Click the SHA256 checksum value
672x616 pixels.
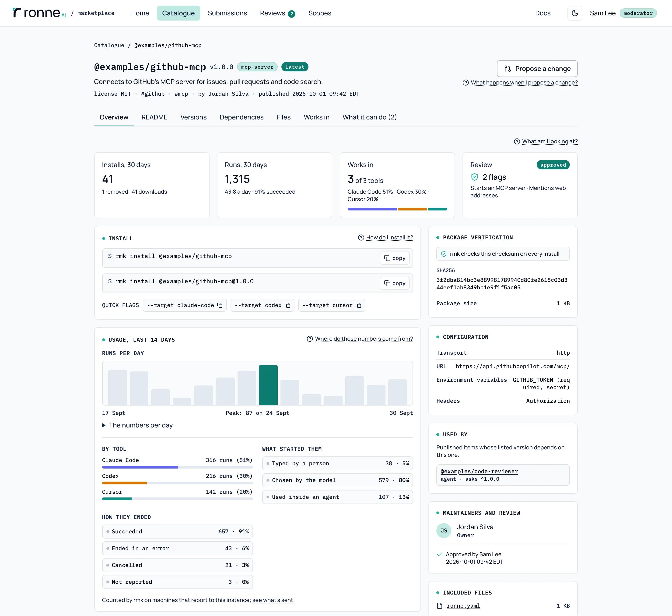click(502, 284)
